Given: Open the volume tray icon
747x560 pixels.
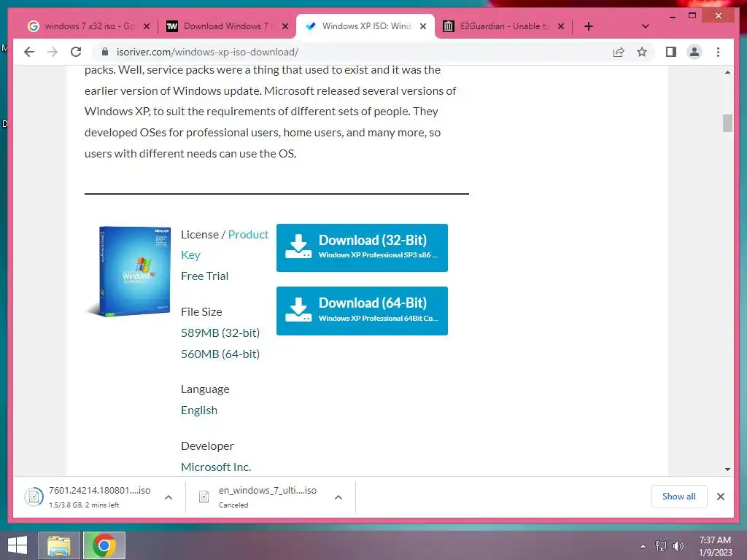Looking at the screenshot, I should coord(678,546).
